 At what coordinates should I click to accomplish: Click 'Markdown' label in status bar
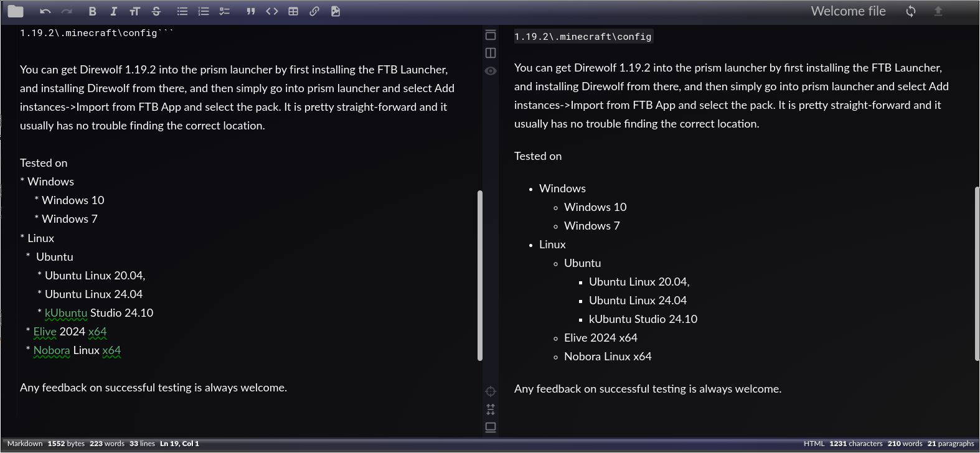(25, 444)
